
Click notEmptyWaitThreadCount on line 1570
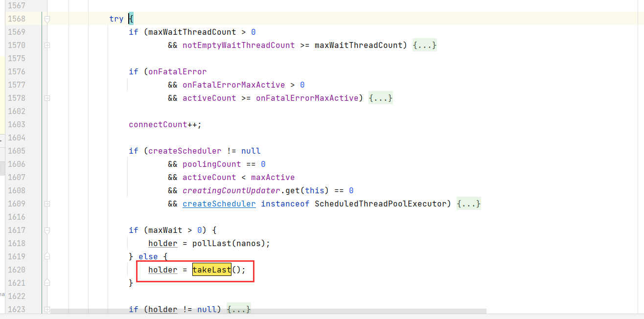coord(238,46)
